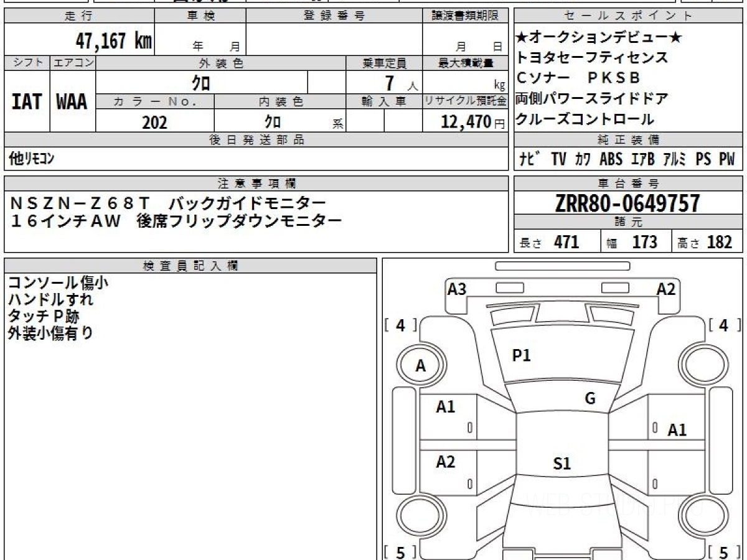The image size is (747, 560).
Task: Select the シフト header cell
Action: 27,63
